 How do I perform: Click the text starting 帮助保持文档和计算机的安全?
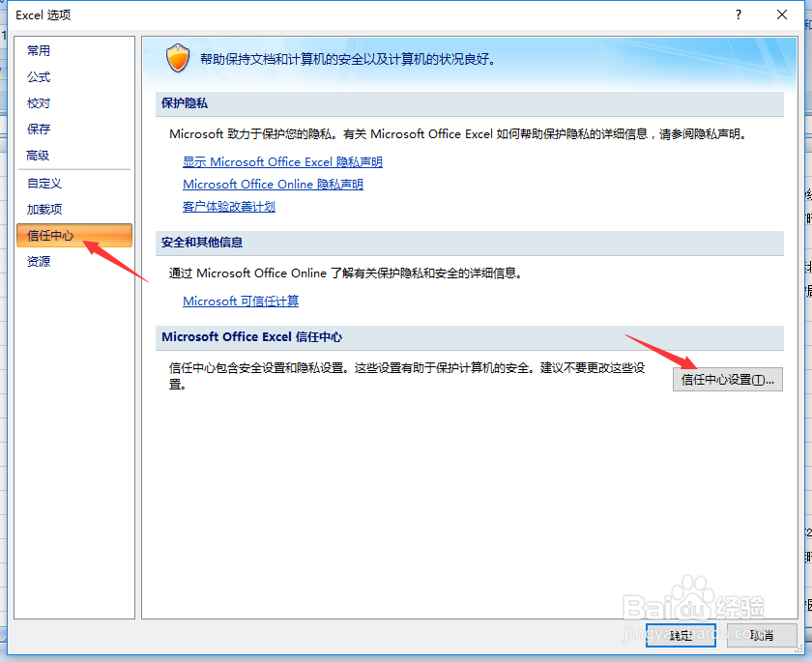pyautogui.click(x=348, y=59)
